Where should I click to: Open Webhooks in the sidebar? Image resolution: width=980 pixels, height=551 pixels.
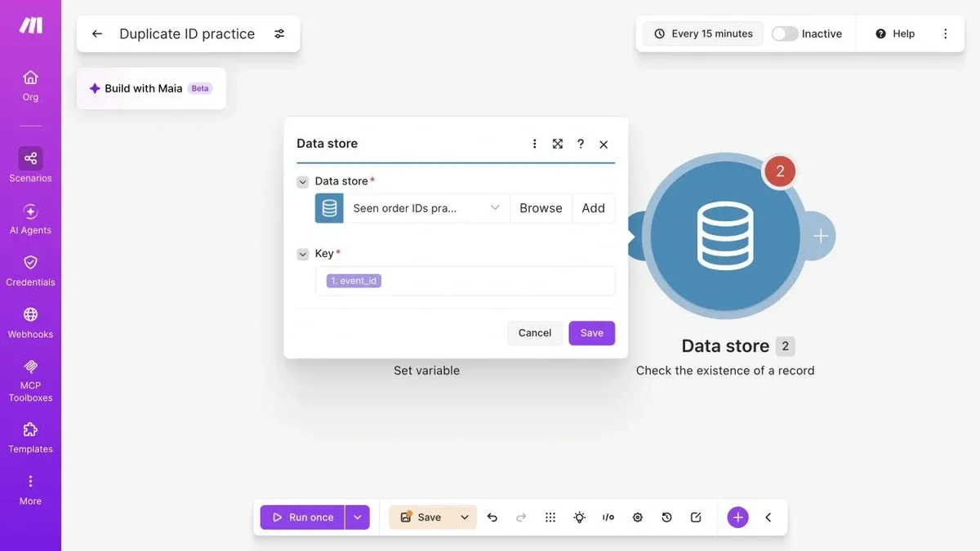[x=30, y=323]
